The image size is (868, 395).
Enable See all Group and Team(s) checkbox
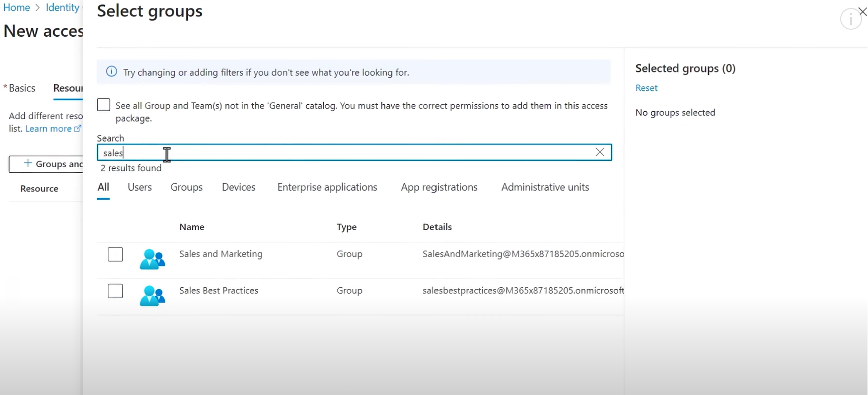pyautogui.click(x=104, y=105)
